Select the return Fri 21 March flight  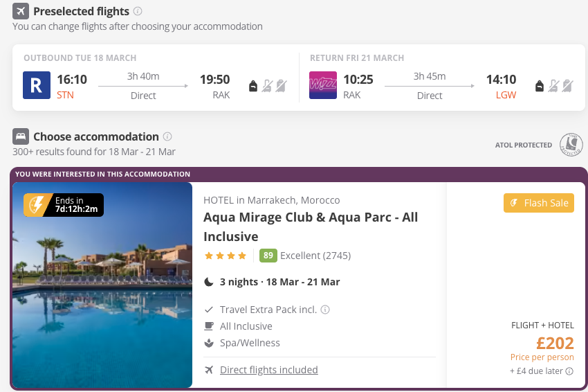pyautogui.click(x=442, y=78)
